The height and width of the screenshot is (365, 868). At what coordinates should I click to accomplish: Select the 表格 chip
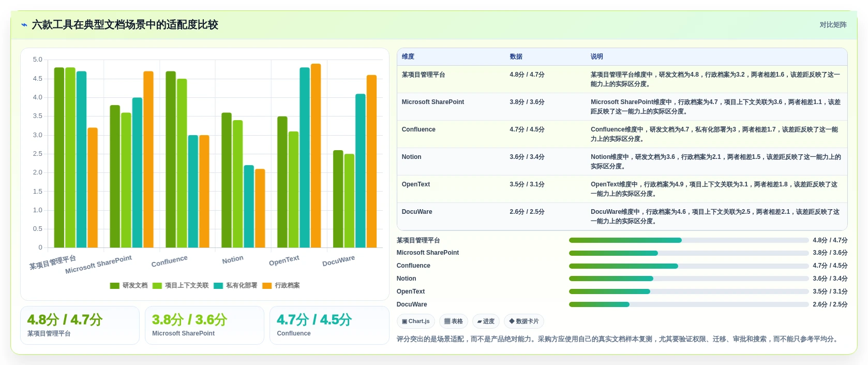454,322
